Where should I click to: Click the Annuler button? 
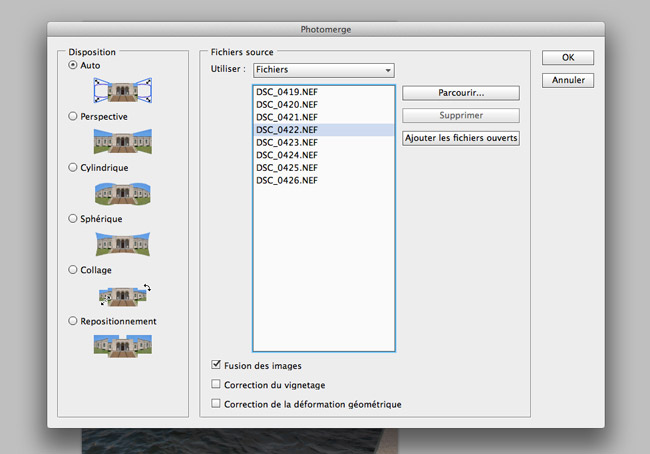[x=568, y=80]
